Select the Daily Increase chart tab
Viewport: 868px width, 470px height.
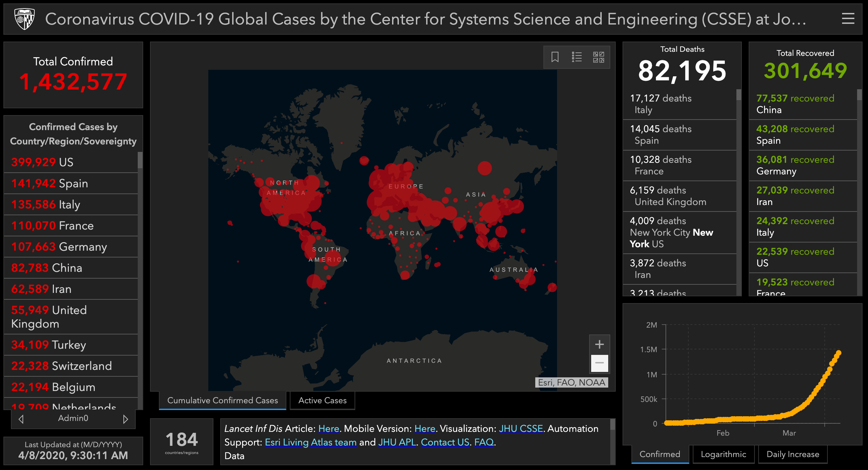point(793,454)
